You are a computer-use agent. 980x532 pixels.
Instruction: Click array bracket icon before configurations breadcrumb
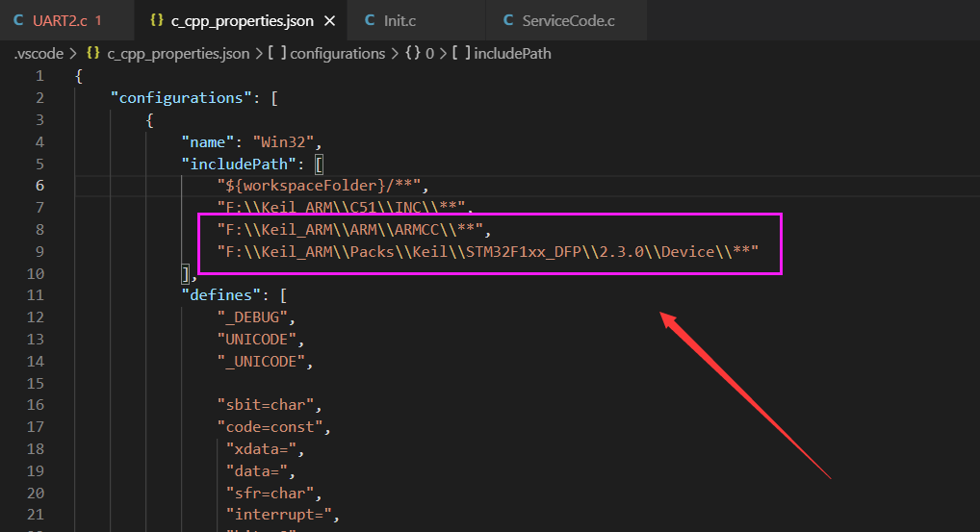pos(277,53)
